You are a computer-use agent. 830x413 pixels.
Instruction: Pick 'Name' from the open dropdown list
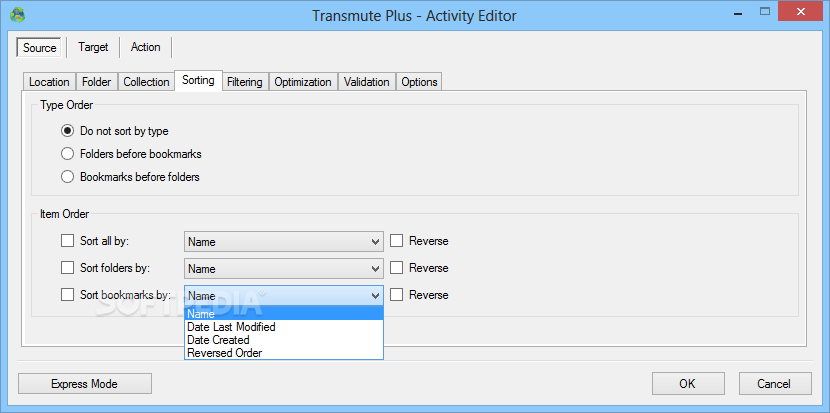tap(284, 315)
